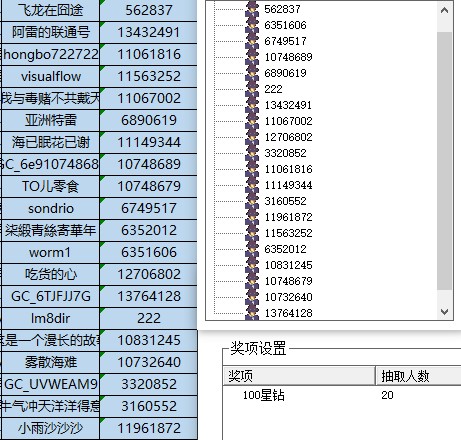This screenshot has height=440, width=461.
Task: Select list entry 10748689
Action: click(x=288, y=57)
